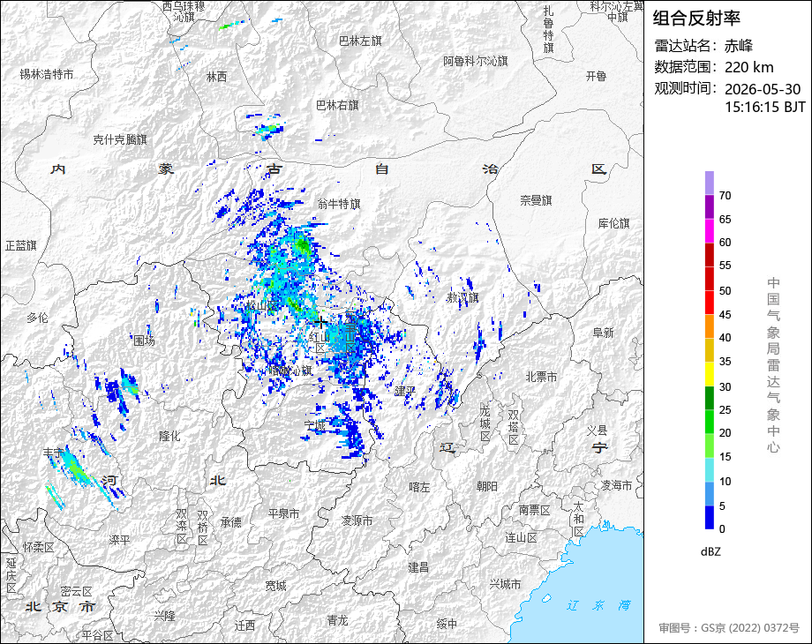Pick the cyan 10–15 dBZ legend swatch
Image resolution: width=812 pixels, height=644 pixels.
click(710, 469)
